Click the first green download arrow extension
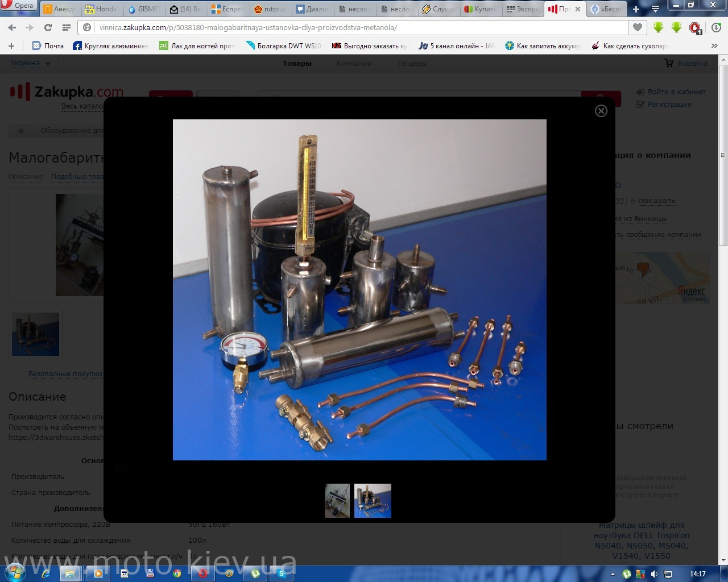The image size is (728, 582). 658,27
